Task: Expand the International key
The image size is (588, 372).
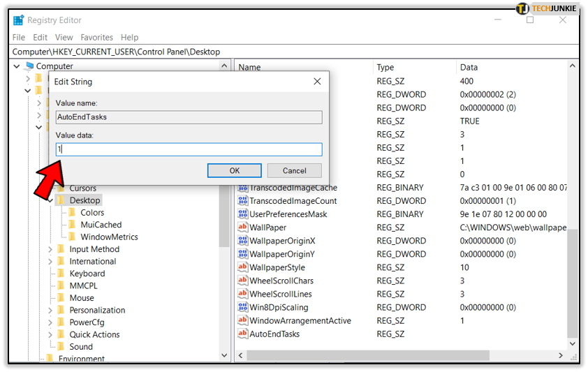Action: click(50, 262)
